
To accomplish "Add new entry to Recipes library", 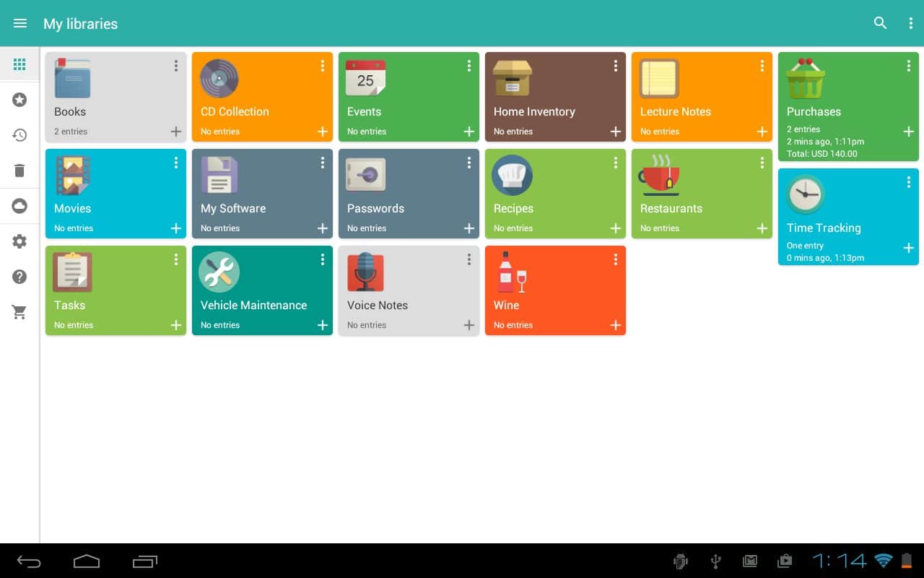I will pyautogui.click(x=616, y=228).
